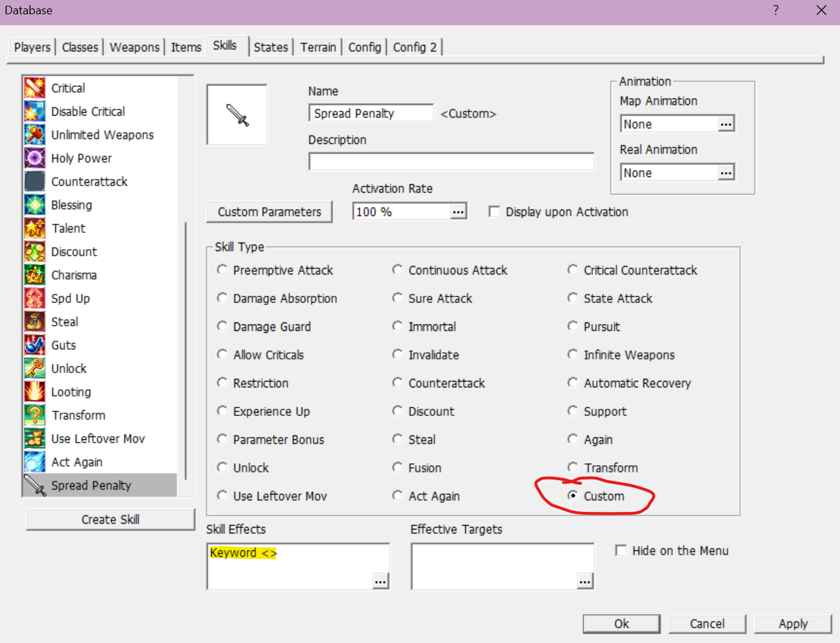Select the Steal skill icon
The width and height of the screenshot is (840, 643).
click(x=34, y=322)
